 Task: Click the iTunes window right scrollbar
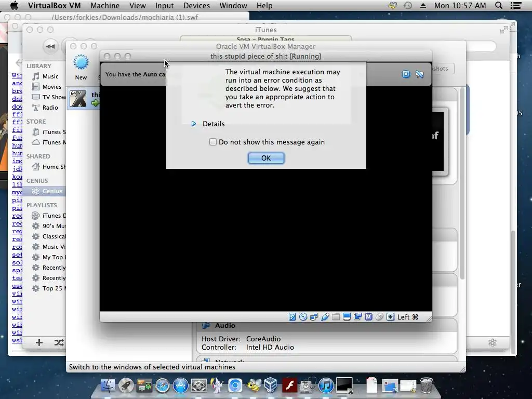pyautogui.click(x=513, y=292)
